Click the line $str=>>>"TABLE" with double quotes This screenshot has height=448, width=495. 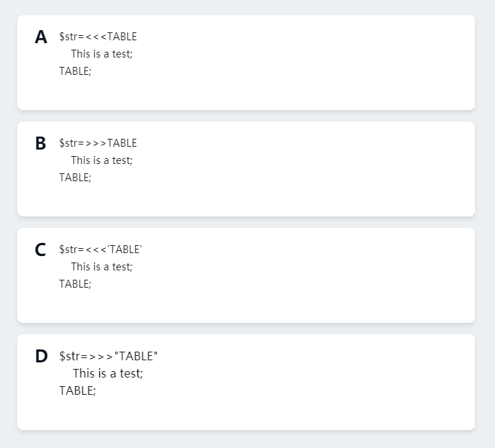(x=108, y=356)
